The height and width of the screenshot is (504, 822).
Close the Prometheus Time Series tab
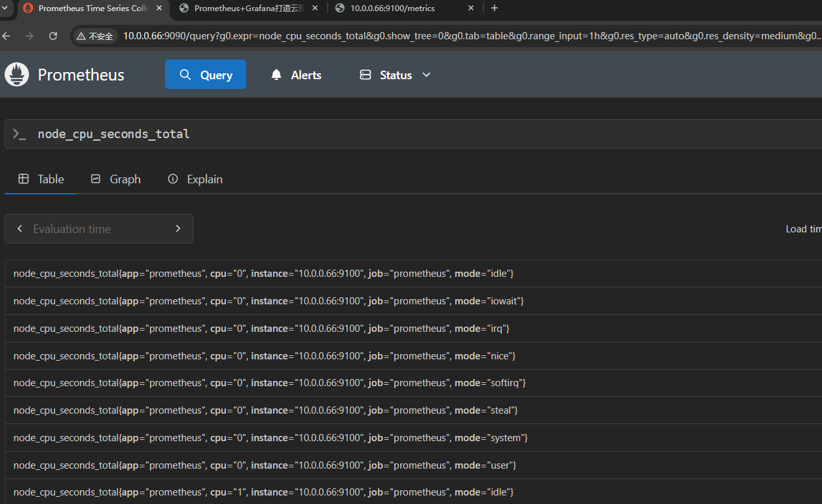click(x=159, y=8)
